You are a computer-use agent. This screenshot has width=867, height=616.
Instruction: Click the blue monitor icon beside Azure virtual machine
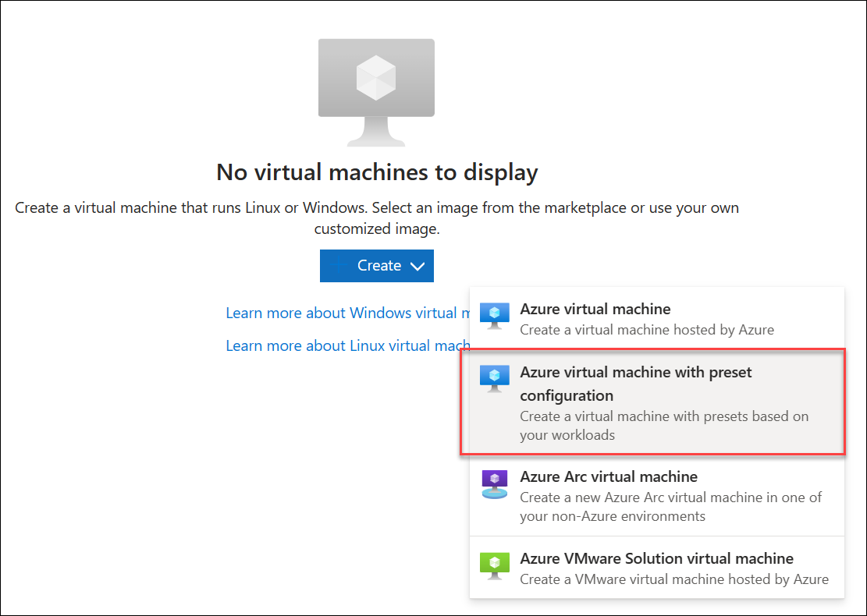(x=494, y=316)
